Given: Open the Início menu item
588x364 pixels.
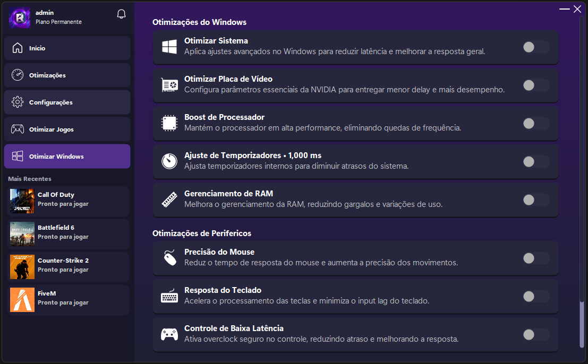Looking at the screenshot, I should click(67, 48).
